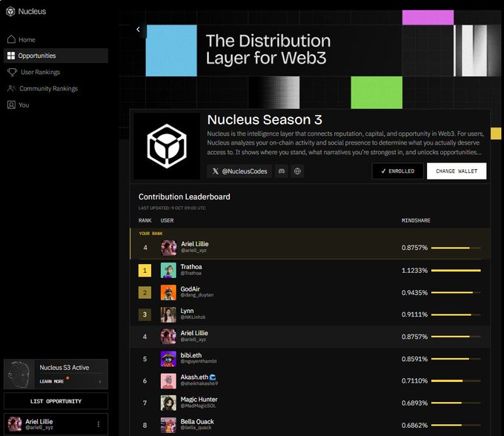Click the User column header
This screenshot has height=436, width=504.
point(167,220)
